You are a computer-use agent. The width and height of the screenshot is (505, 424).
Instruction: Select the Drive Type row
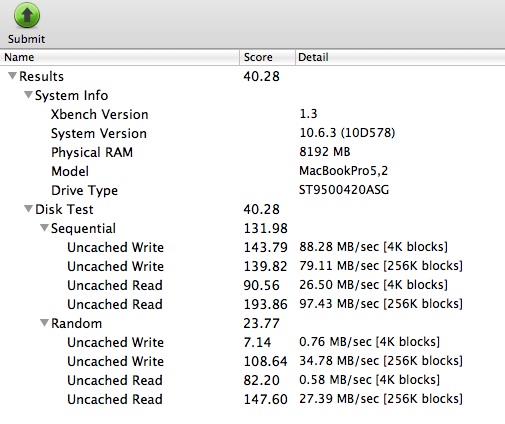[252, 190]
